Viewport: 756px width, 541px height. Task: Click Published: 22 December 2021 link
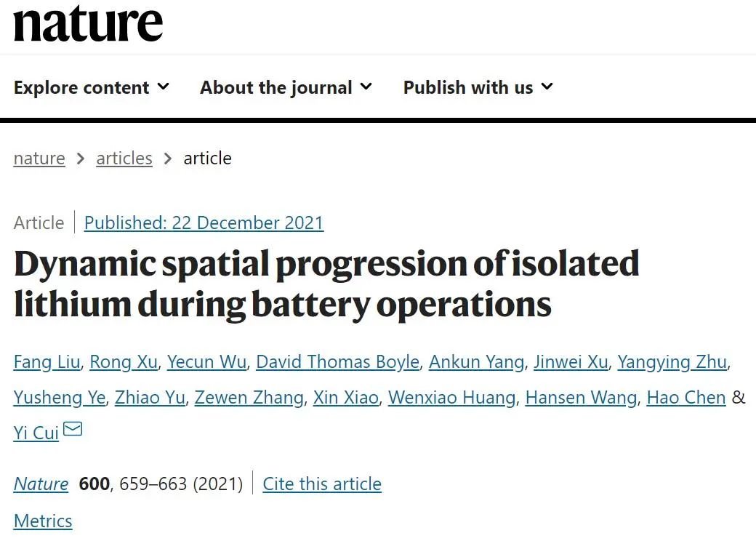[204, 223]
